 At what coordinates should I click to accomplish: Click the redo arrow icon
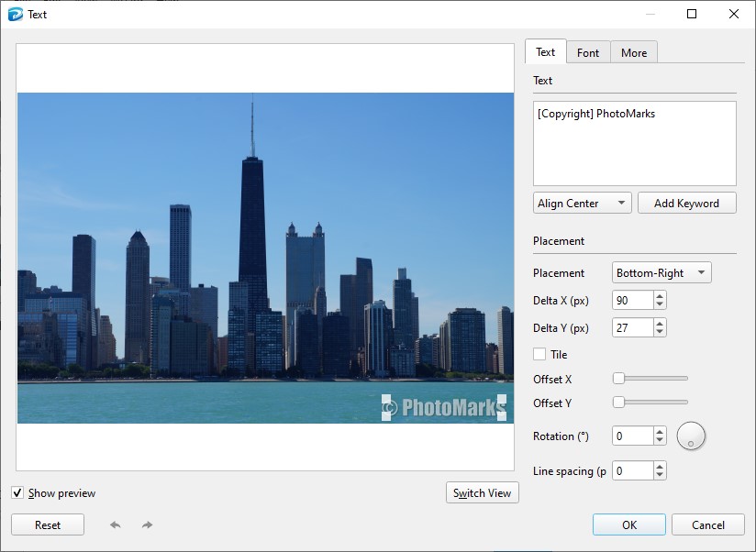[x=147, y=524]
